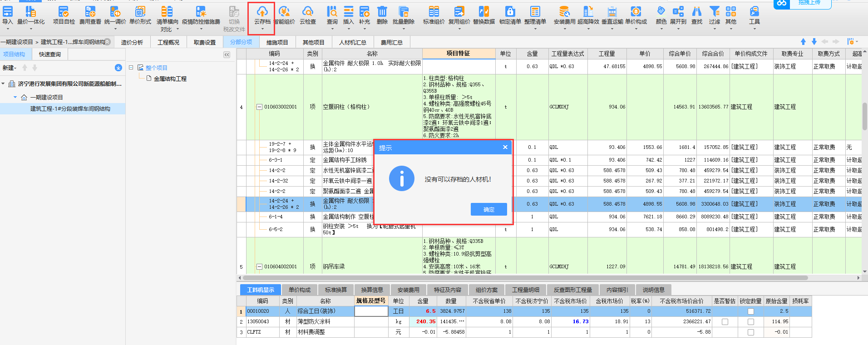Screen dimensions: 868x345
Task: Open the 新建 dropdown
Action: pos(10,68)
